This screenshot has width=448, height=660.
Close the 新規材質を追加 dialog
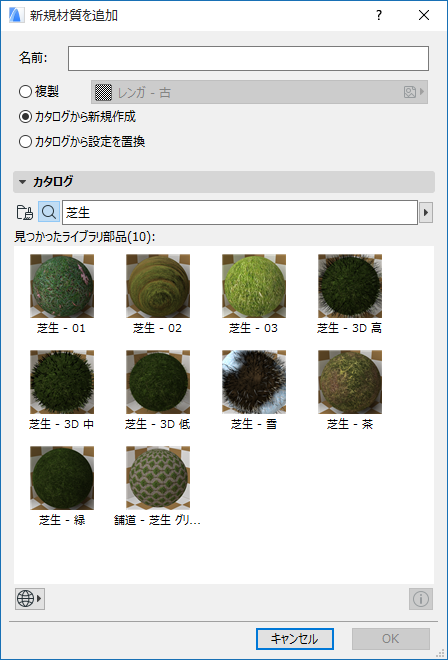coord(424,16)
